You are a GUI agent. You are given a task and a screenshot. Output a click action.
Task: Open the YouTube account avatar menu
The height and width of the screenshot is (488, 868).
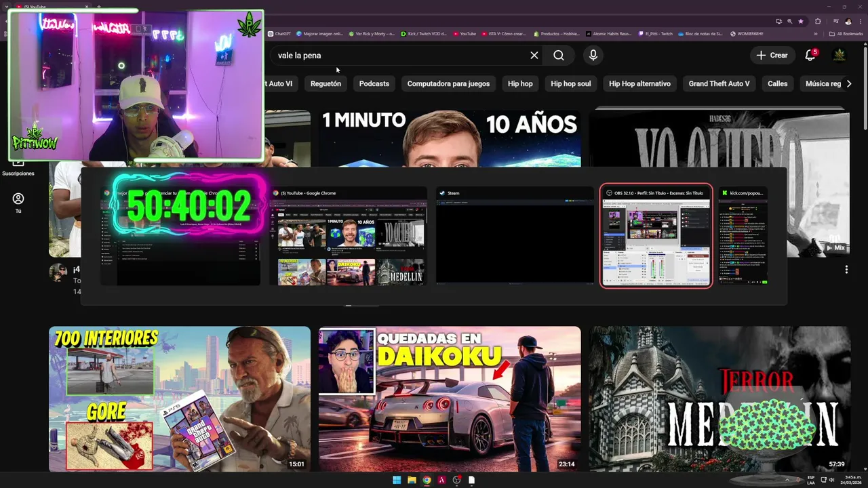click(x=840, y=55)
